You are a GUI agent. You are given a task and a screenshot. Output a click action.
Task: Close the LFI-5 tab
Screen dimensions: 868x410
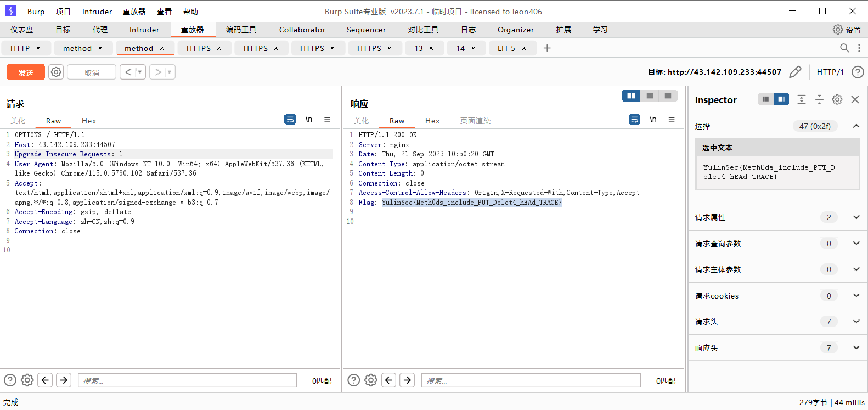point(524,48)
